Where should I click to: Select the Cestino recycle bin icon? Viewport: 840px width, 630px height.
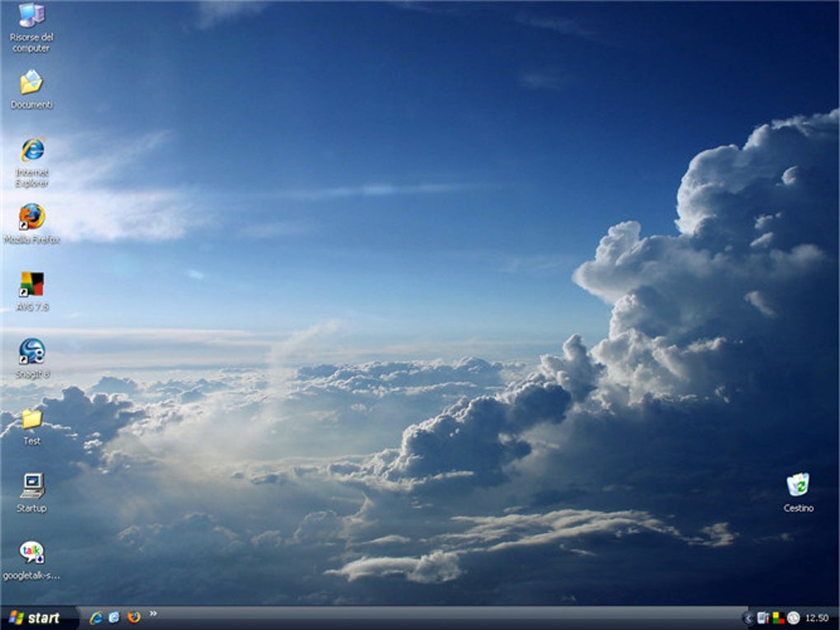[x=798, y=492]
